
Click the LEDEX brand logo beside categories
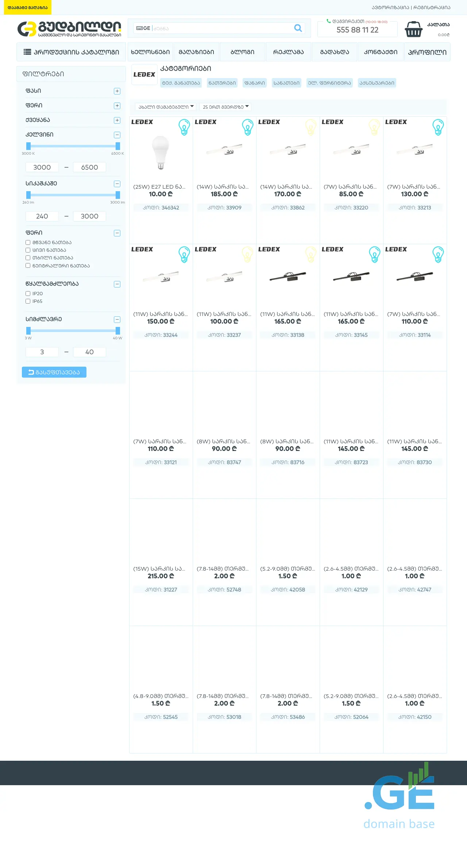[x=144, y=74]
